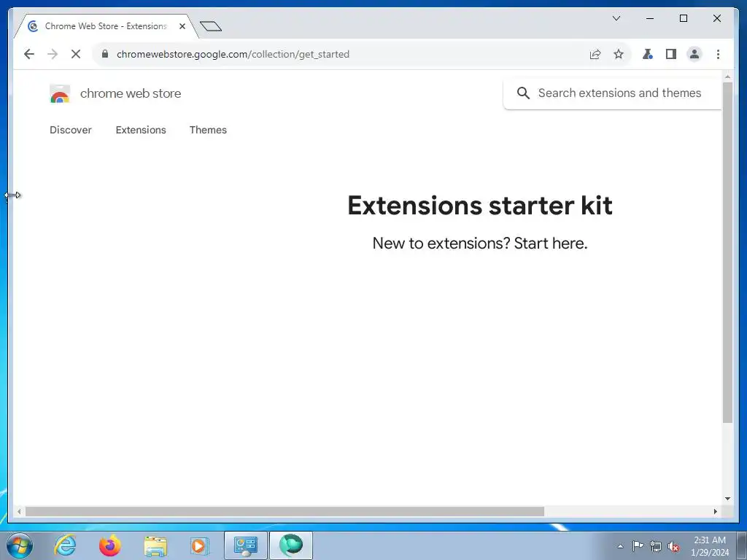Open the Windows Start menu
The image size is (747, 560).
(20, 545)
